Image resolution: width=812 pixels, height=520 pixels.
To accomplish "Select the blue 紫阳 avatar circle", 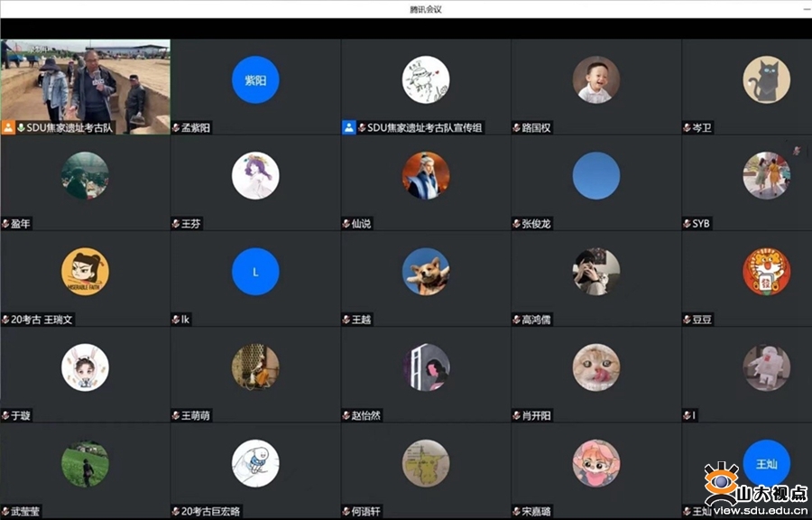I will point(255,79).
